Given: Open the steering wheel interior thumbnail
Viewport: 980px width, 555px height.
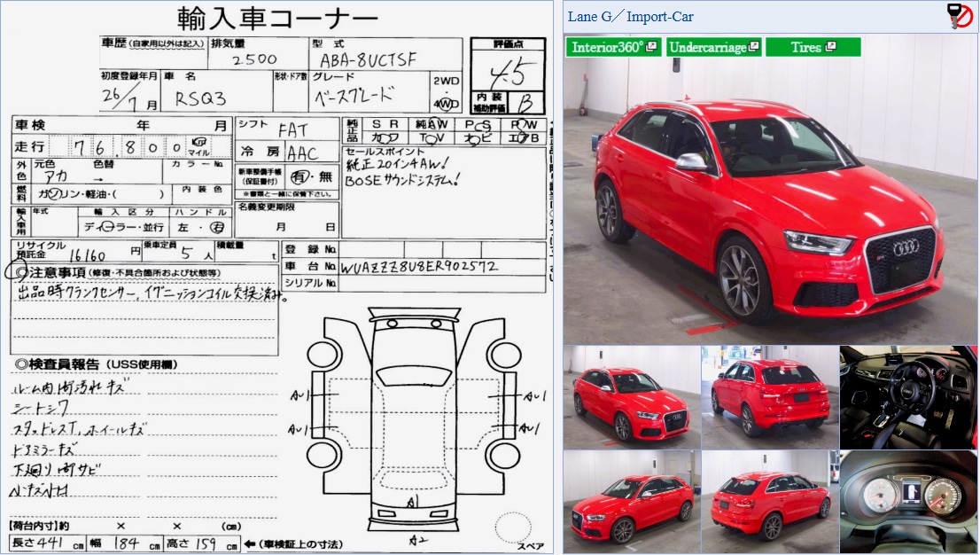Looking at the screenshot, I should [908, 396].
